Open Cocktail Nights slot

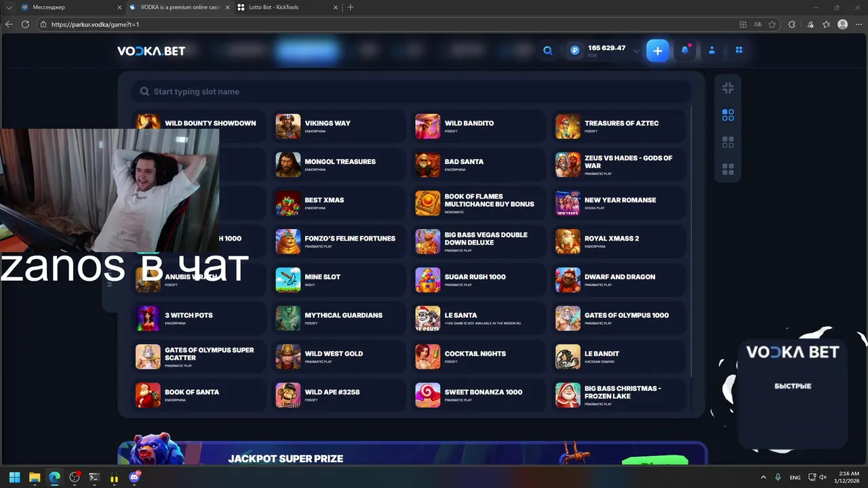pyautogui.click(x=478, y=357)
